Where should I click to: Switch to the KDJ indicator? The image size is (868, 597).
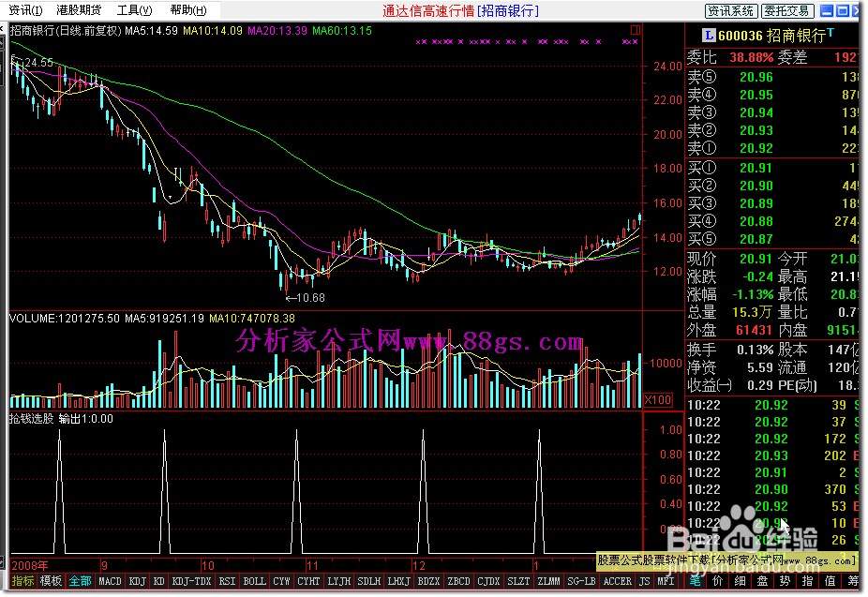(x=137, y=581)
